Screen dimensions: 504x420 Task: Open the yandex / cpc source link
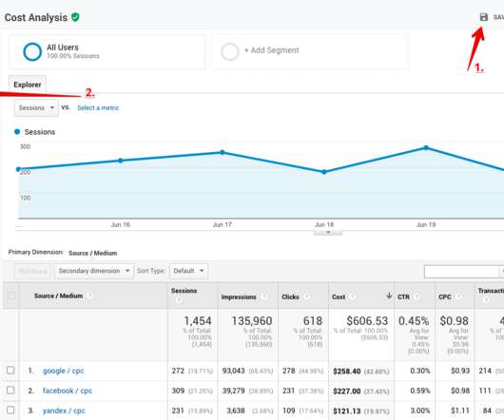(64, 410)
